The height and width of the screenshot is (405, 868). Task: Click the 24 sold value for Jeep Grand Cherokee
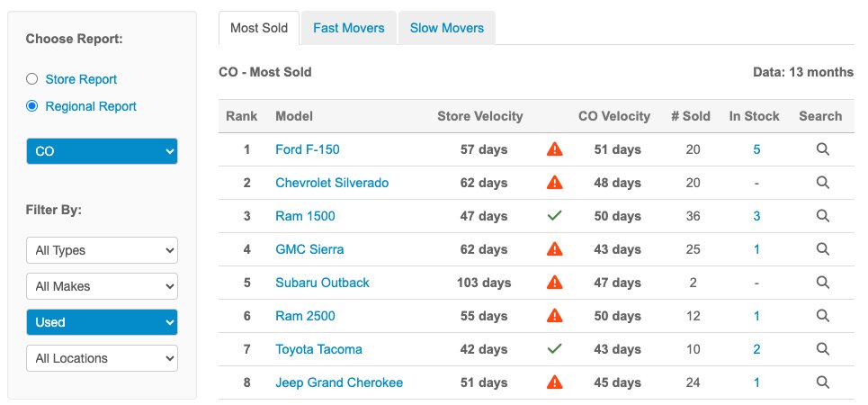(694, 382)
